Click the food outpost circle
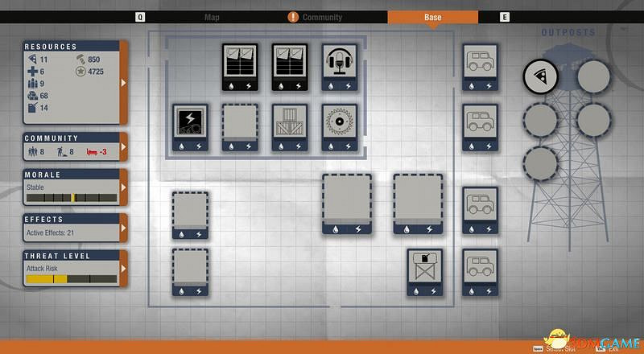 pos(540,76)
